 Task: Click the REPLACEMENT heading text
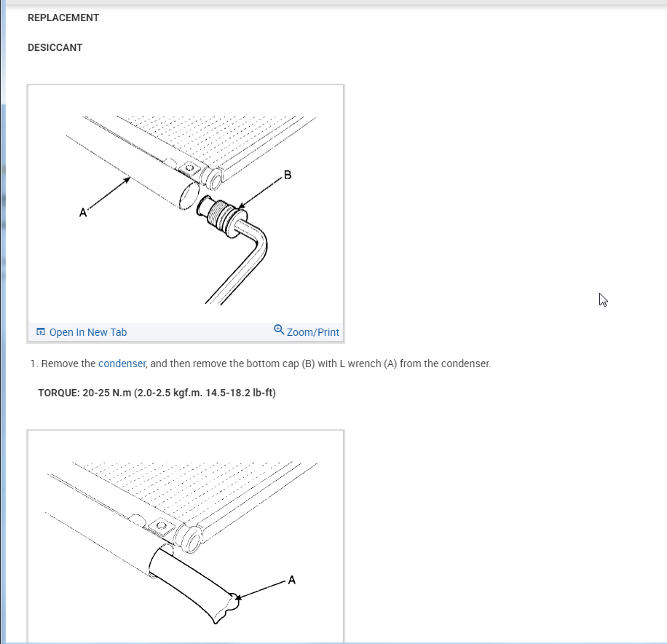63,18
